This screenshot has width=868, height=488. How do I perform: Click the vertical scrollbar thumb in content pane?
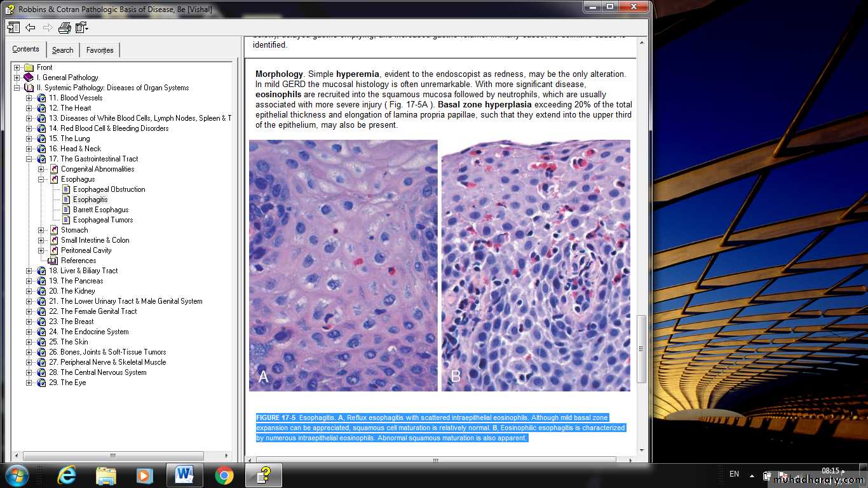point(641,348)
